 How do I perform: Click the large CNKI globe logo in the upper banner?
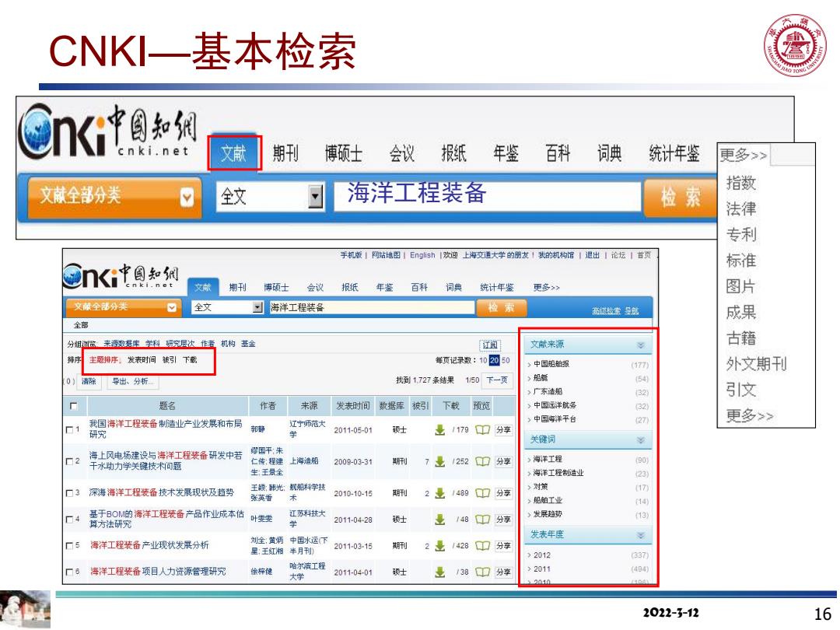coord(107,131)
